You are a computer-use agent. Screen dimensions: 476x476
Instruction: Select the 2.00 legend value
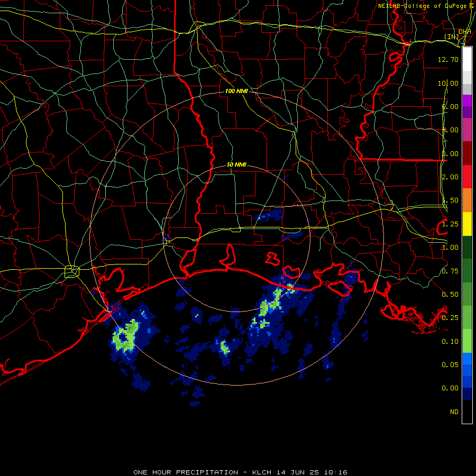point(450,177)
